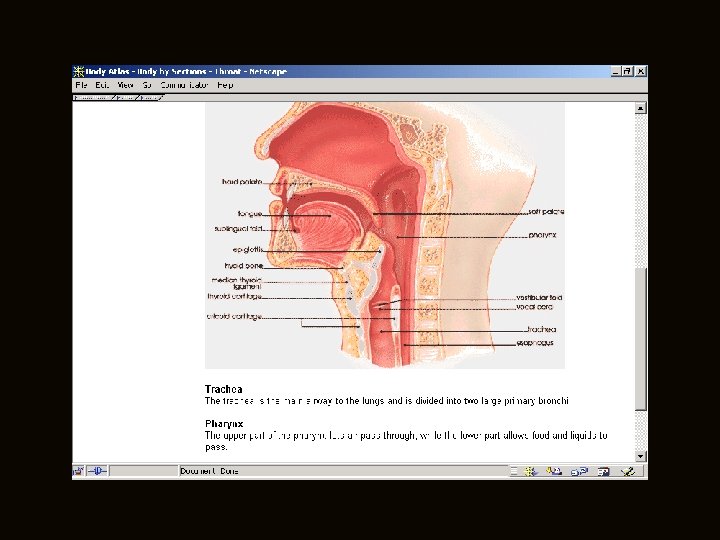Viewport: 720px width, 540px height.
Task: Click the 'pharynx' diagram label
Action: 542,235
